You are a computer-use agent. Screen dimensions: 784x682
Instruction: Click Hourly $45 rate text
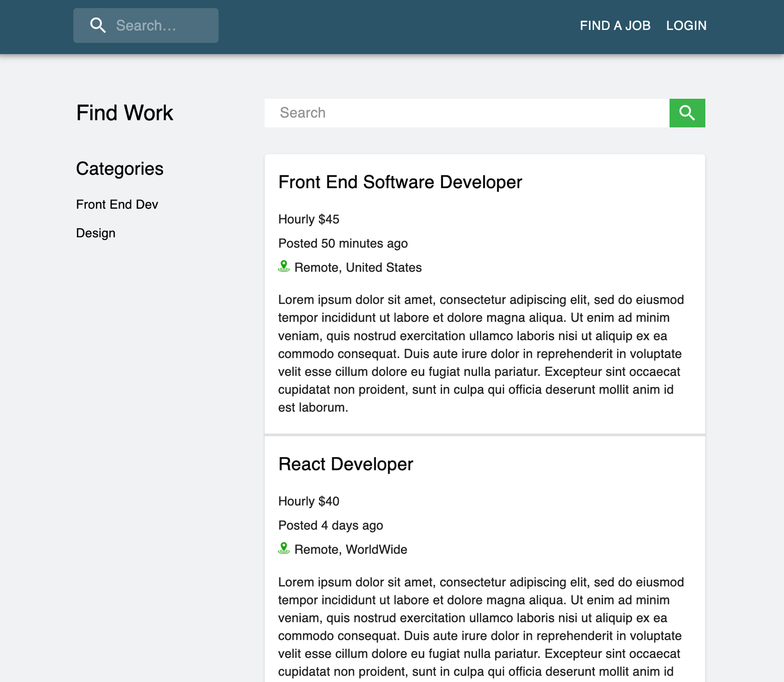[x=309, y=219]
